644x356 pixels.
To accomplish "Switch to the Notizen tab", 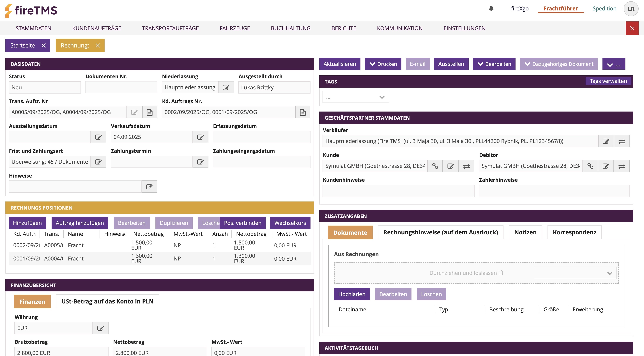I will pyautogui.click(x=525, y=232).
